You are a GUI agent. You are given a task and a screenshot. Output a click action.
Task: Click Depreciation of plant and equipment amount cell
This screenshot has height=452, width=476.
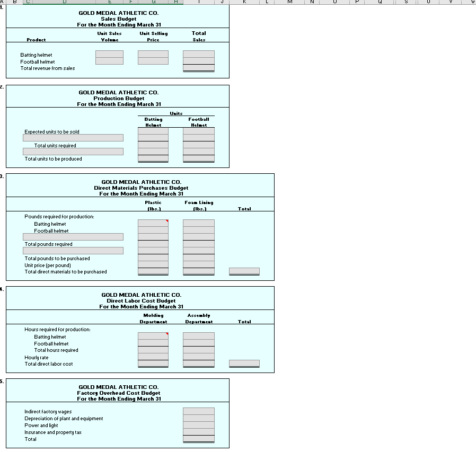pyautogui.click(x=199, y=418)
